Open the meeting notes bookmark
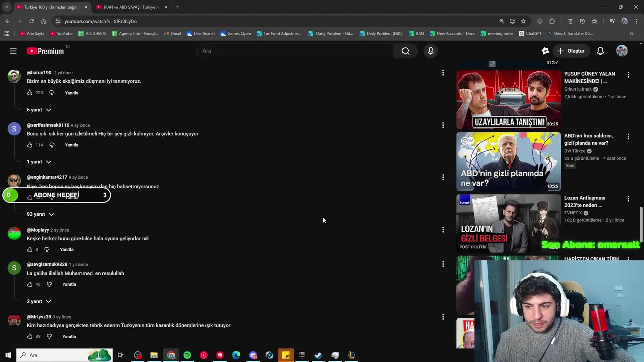Screen dimensions: 644x362 [497, 34]
